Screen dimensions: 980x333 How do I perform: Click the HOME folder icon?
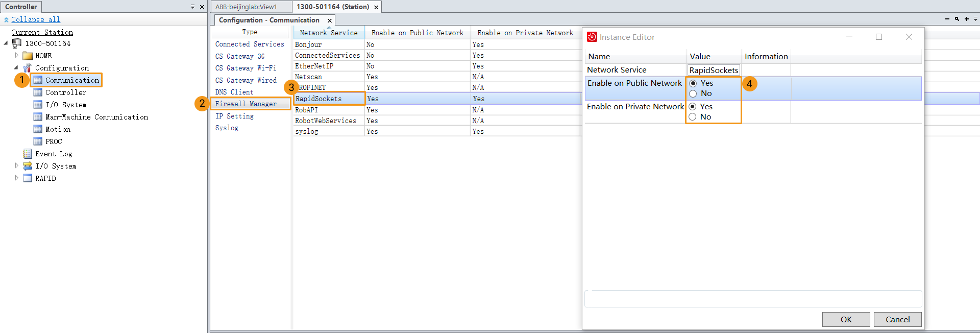[x=28, y=56]
